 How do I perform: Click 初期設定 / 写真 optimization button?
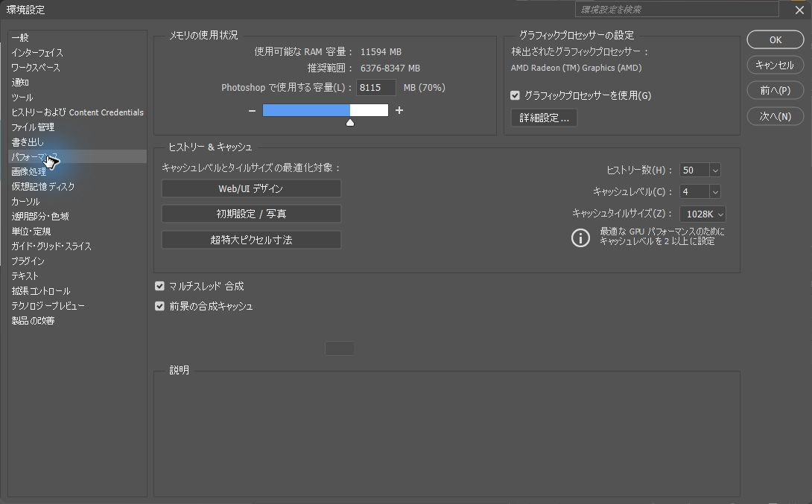point(251,214)
